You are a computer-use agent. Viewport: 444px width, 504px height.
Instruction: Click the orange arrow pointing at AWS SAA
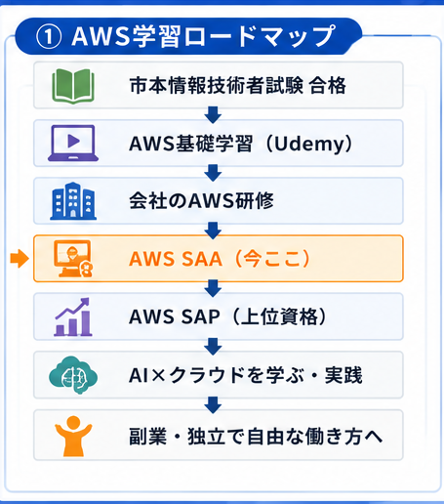20,259
